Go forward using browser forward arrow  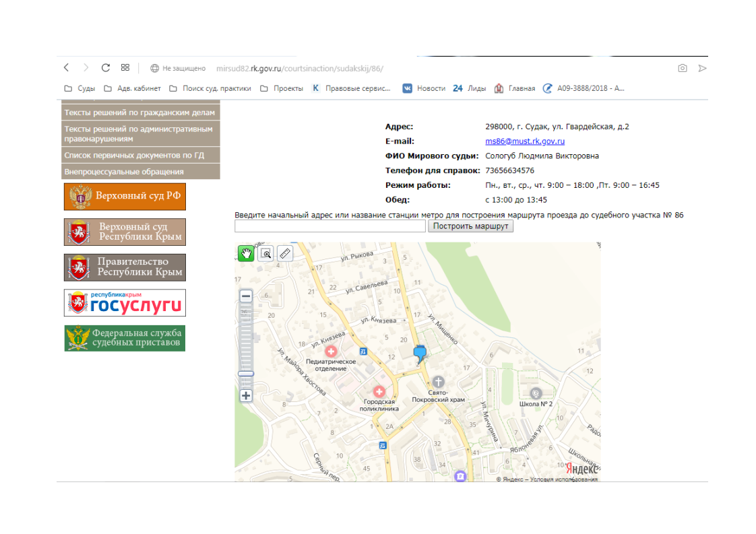[x=86, y=68]
